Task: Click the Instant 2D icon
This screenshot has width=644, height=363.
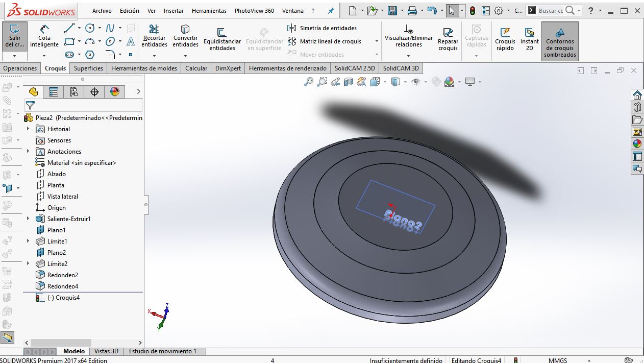Action: (x=529, y=39)
